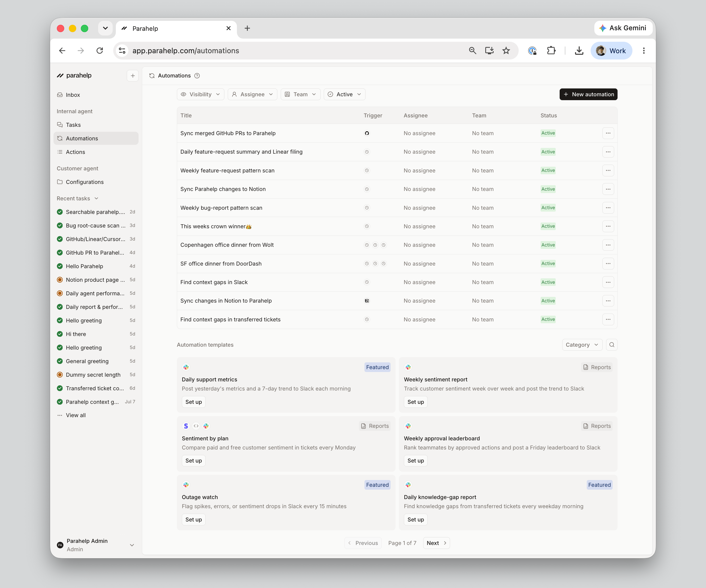Image resolution: width=706 pixels, height=588 pixels.
Task: Click GitHub trigger icon for Sync merged PRs
Action: coord(367,133)
